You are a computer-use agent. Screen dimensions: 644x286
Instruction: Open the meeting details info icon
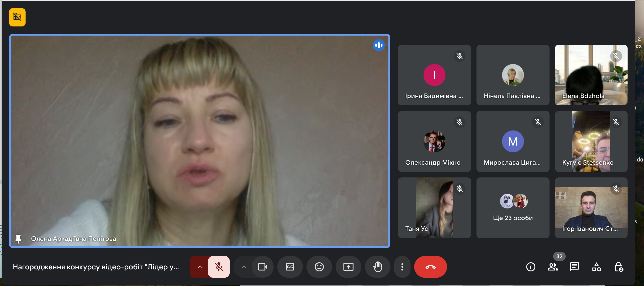[531, 267]
